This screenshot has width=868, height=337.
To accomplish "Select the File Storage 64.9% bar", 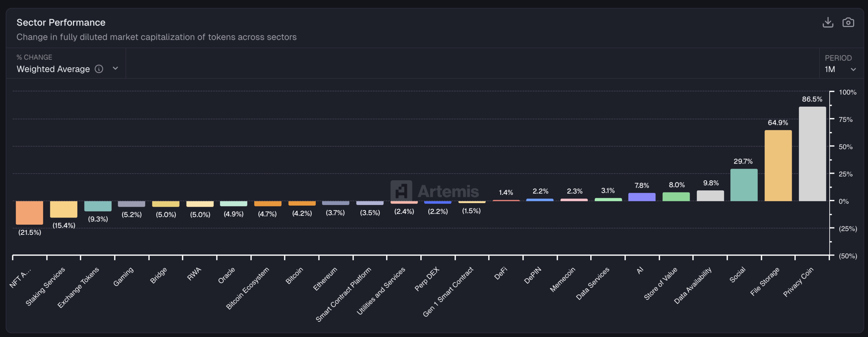I will coord(778,166).
